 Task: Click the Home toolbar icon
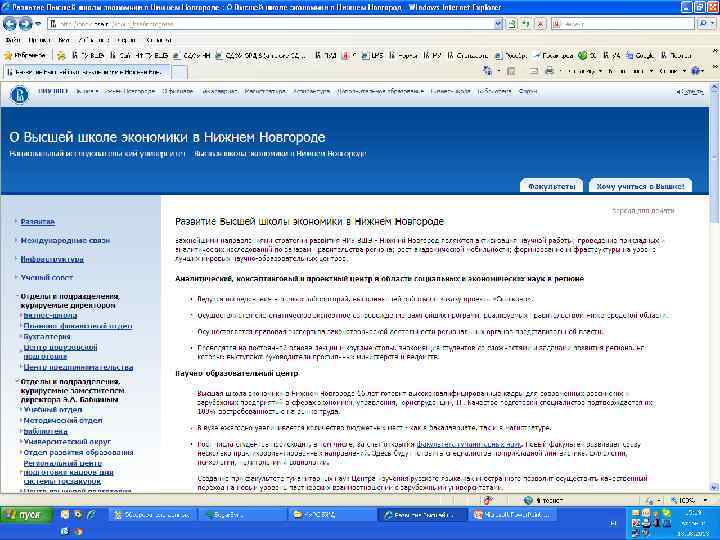(x=488, y=71)
